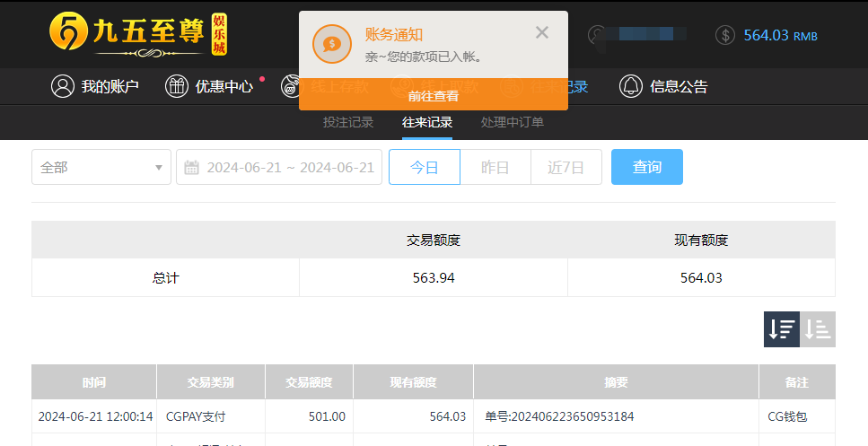Image resolution: width=868 pixels, height=446 pixels.
Task: Close the 账务通知 notification popup
Action: tap(541, 33)
